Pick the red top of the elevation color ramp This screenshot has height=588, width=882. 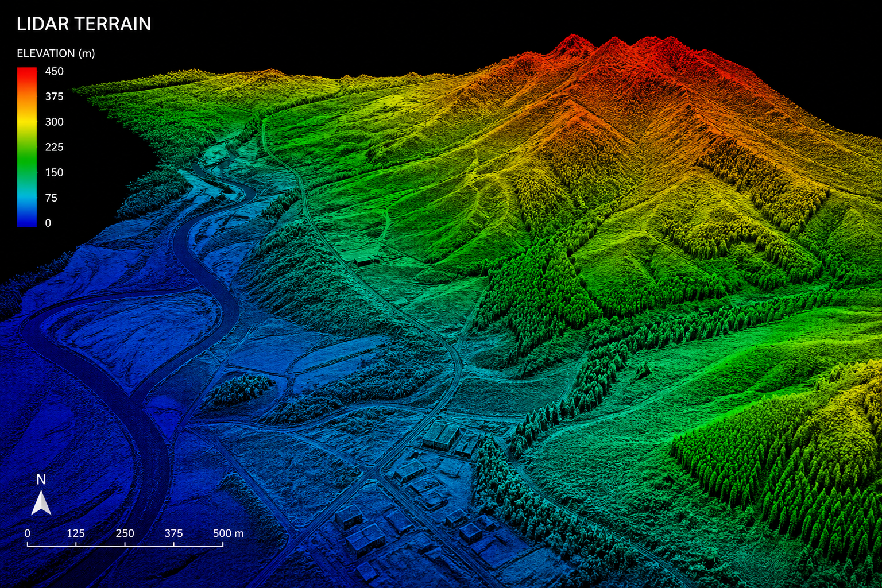point(27,73)
